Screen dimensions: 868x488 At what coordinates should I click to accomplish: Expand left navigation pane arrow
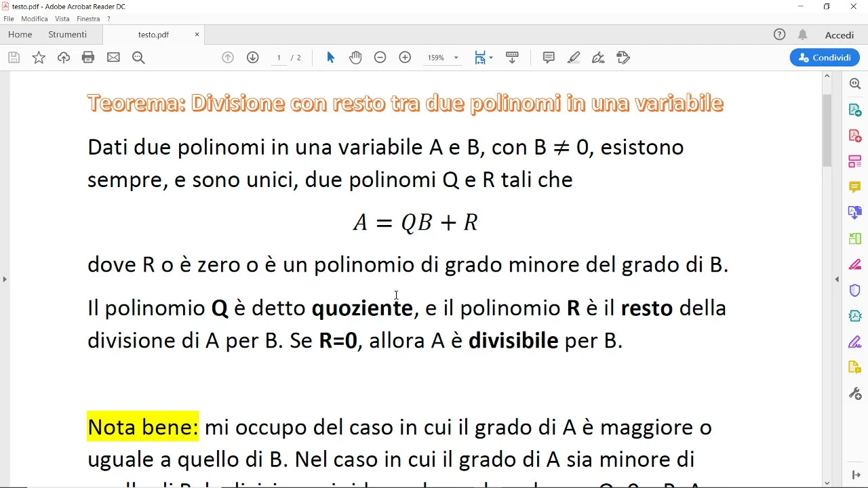click(x=5, y=279)
